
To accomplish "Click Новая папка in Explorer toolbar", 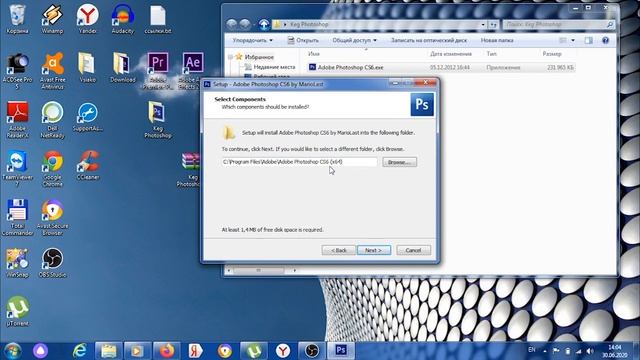I will pyautogui.click(x=497, y=40).
